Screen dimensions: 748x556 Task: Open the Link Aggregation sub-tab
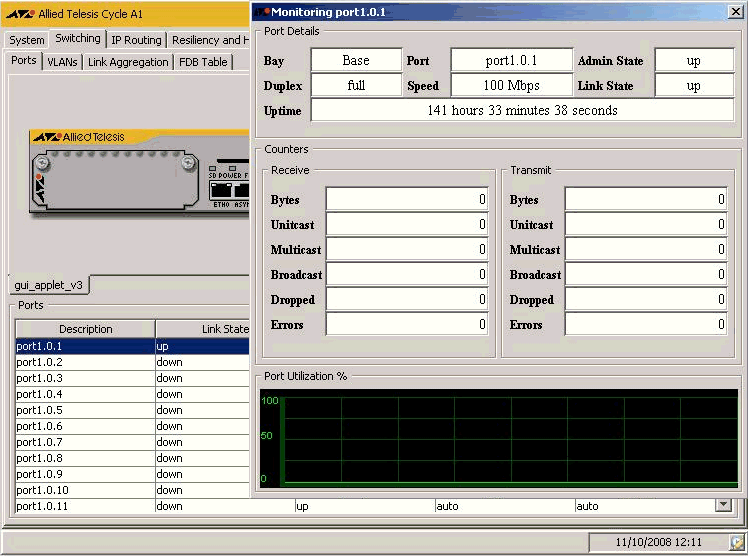(x=128, y=62)
